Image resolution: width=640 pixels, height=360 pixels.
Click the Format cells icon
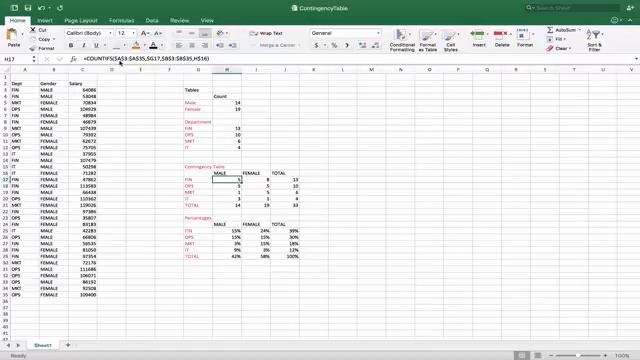[x=523, y=35]
